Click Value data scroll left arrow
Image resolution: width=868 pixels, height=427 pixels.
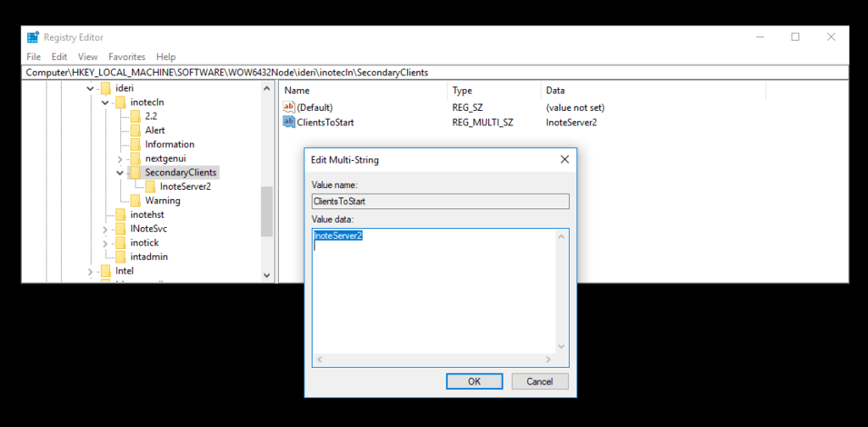320,359
